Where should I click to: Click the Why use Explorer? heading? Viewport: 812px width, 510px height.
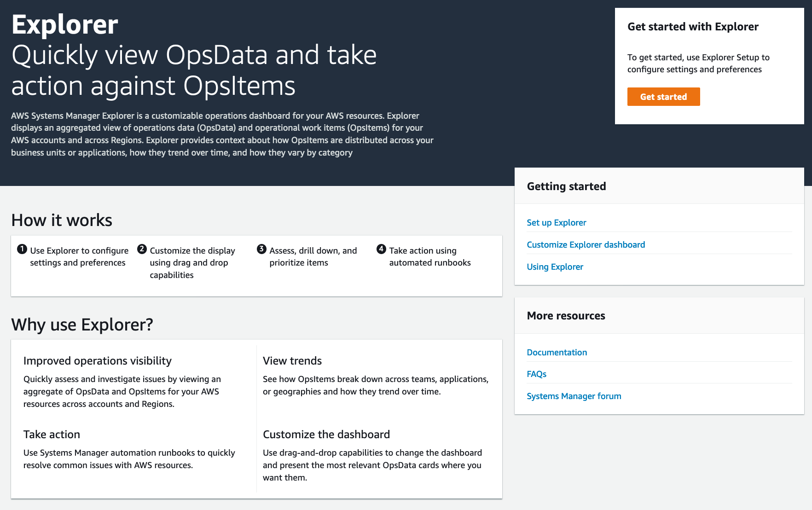82,325
